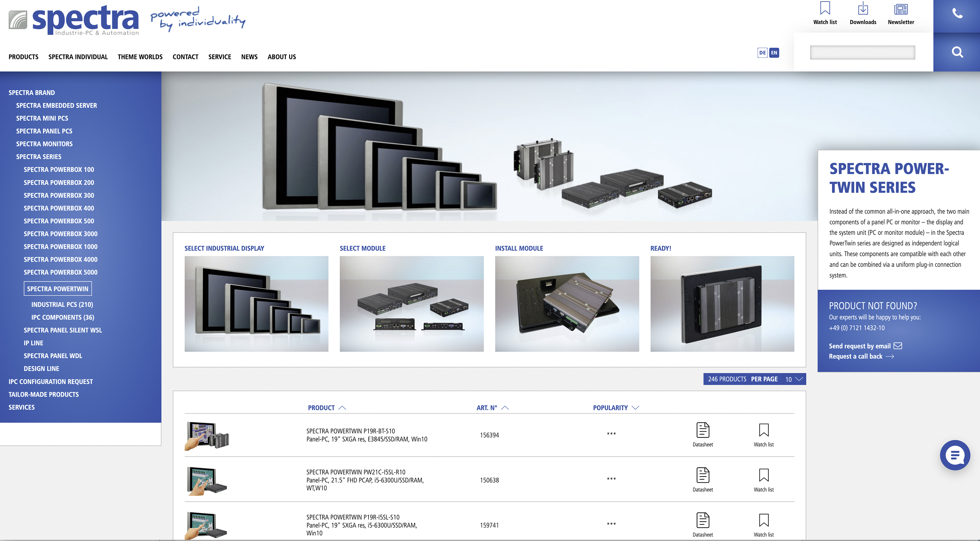Filter by INDUSTRIAL PCS (210)
The image size is (980, 541).
[x=62, y=305]
